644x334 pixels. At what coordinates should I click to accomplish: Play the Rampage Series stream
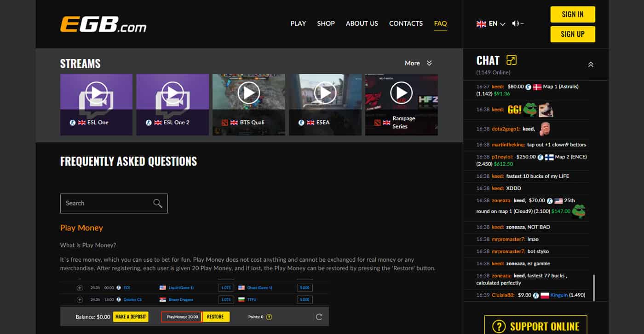pos(402,94)
